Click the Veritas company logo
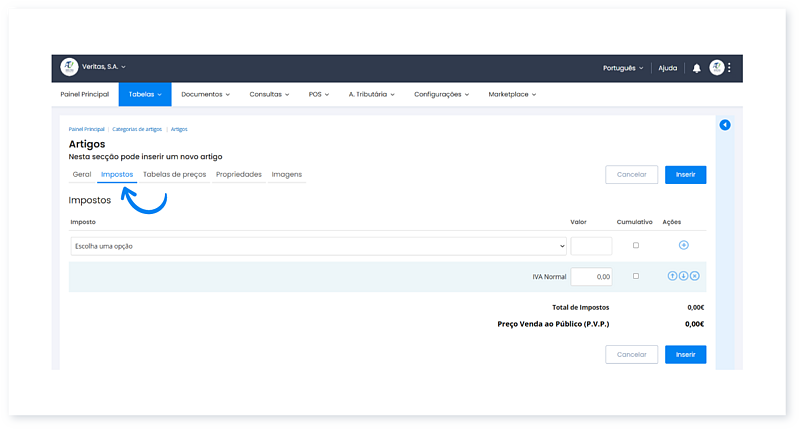 pos(69,67)
